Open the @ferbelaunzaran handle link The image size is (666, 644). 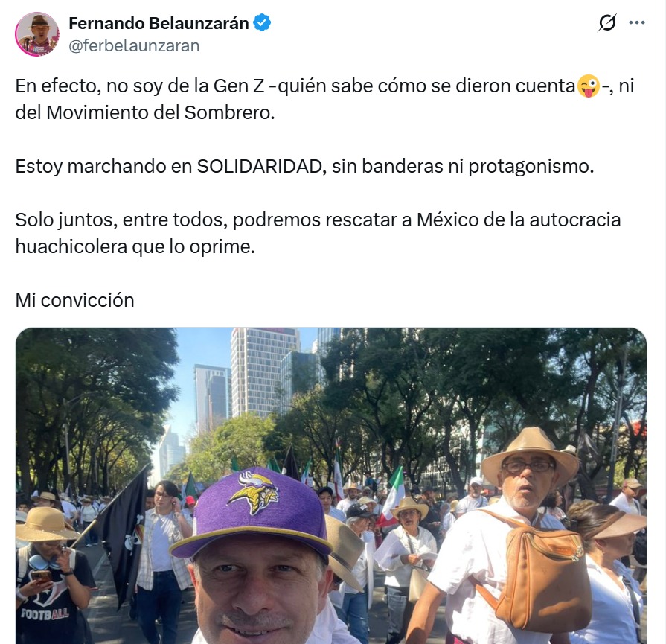134,46
